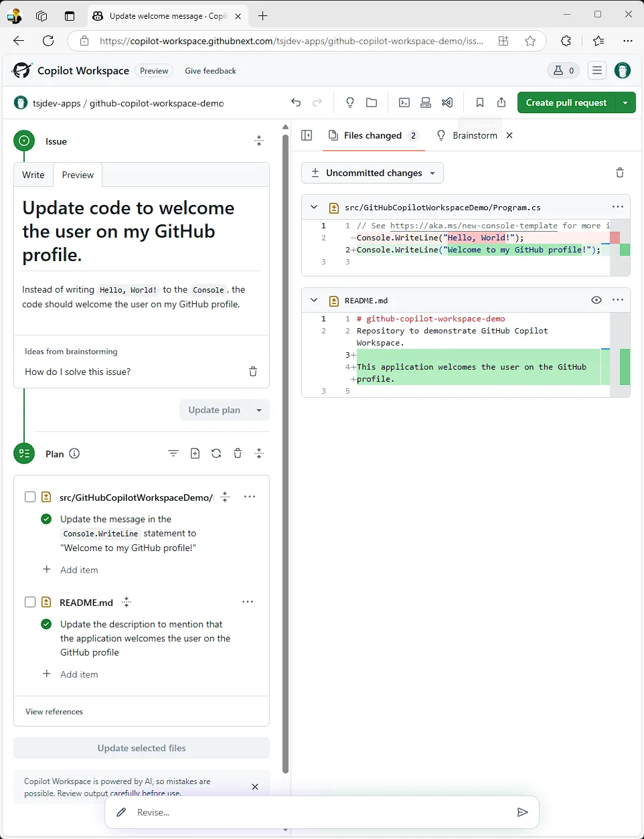The width and height of the screenshot is (644, 839).
Task: Regenerate the plan with refresh icon
Action: [x=216, y=453]
